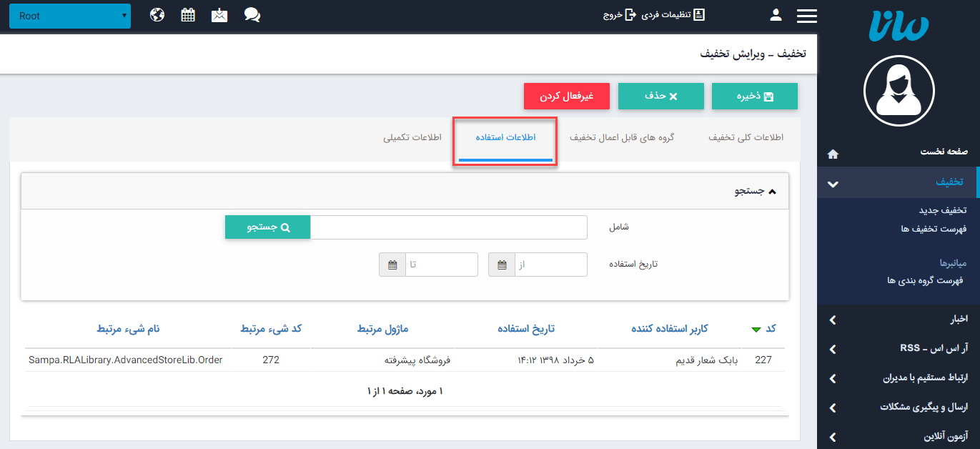Image resolution: width=980 pixels, height=449 pixels.
Task: Open the date picker for the از field
Action: tap(501, 264)
